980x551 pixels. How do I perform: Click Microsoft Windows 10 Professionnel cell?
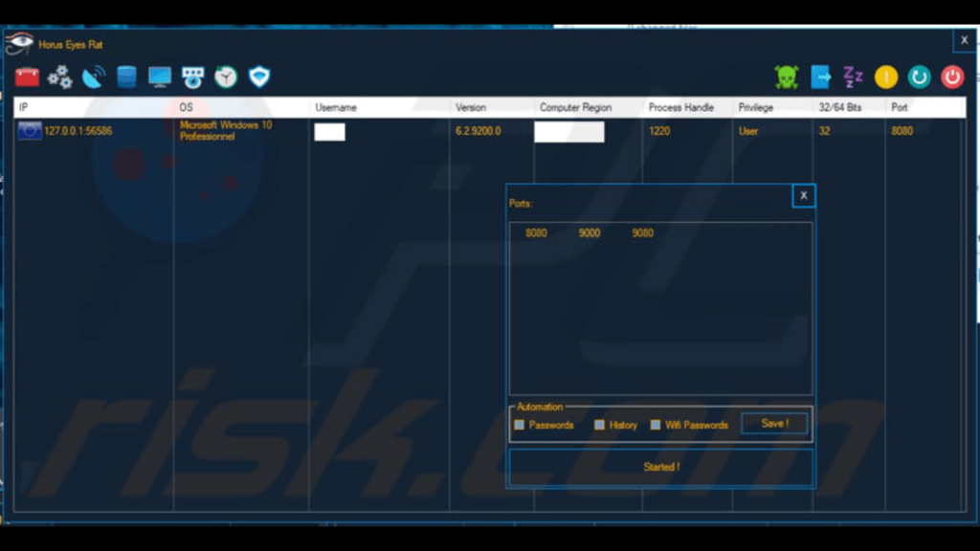(226, 130)
